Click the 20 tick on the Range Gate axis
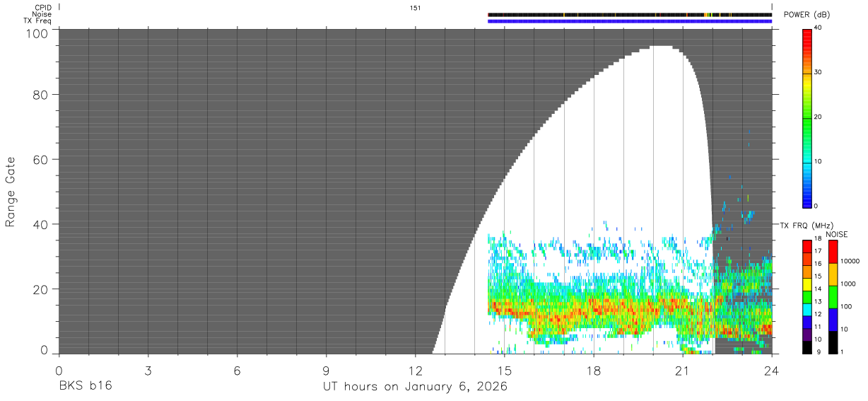 pos(42,289)
